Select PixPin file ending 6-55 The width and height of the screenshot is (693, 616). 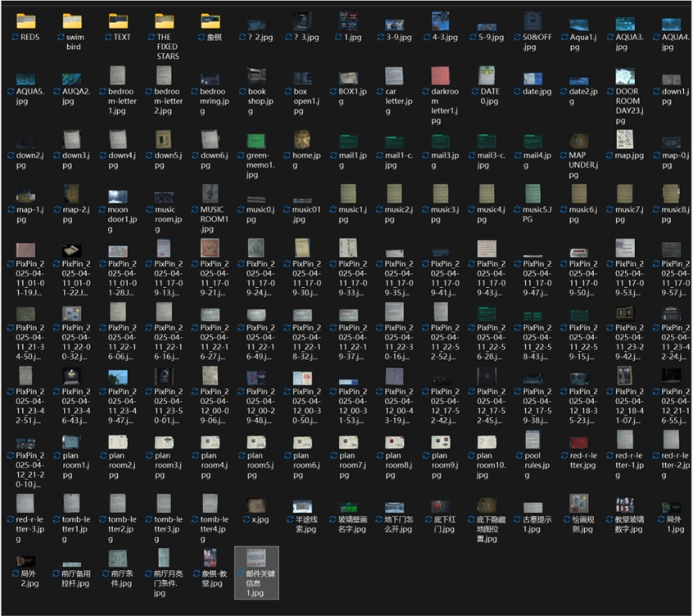(672, 396)
